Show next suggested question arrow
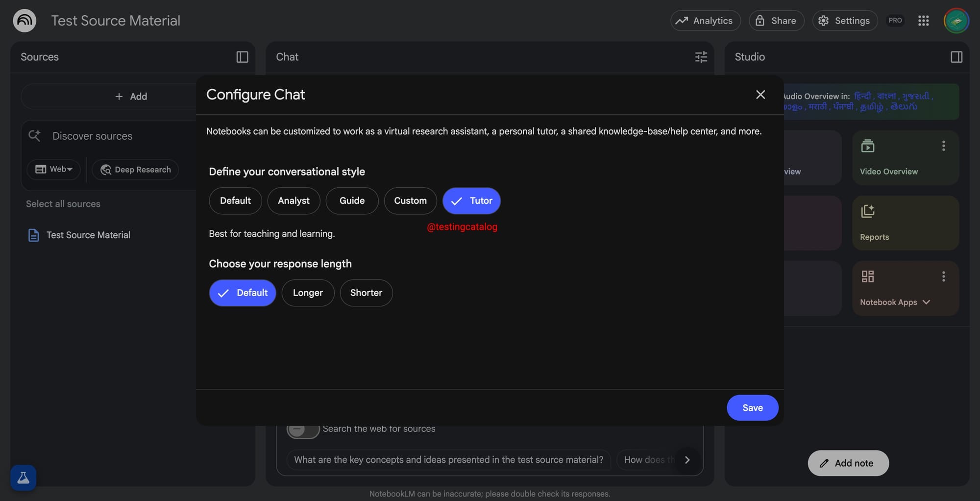 687,460
